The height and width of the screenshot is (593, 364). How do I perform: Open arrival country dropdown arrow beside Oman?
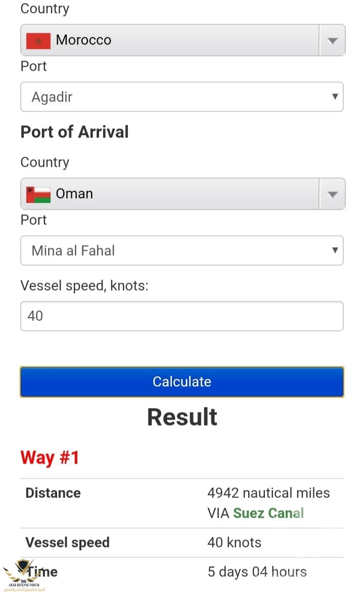point(332,195)
